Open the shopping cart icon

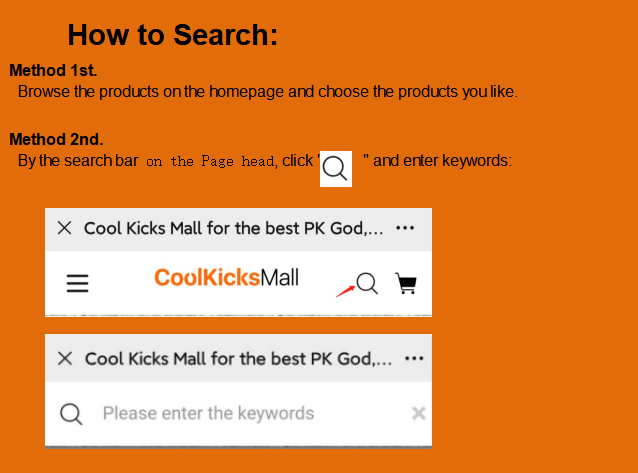tap(406, 283)
